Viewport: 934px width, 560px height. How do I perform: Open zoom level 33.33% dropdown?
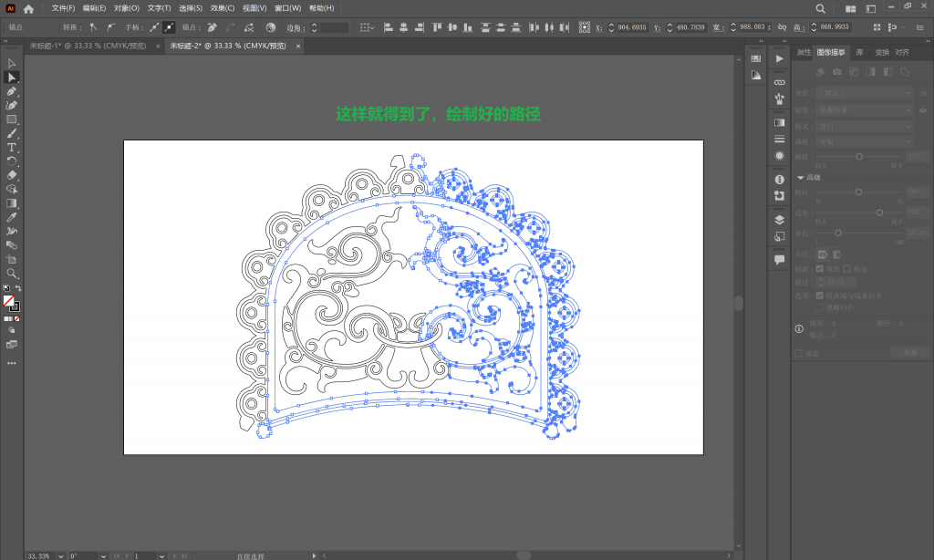tap(61, 555)
